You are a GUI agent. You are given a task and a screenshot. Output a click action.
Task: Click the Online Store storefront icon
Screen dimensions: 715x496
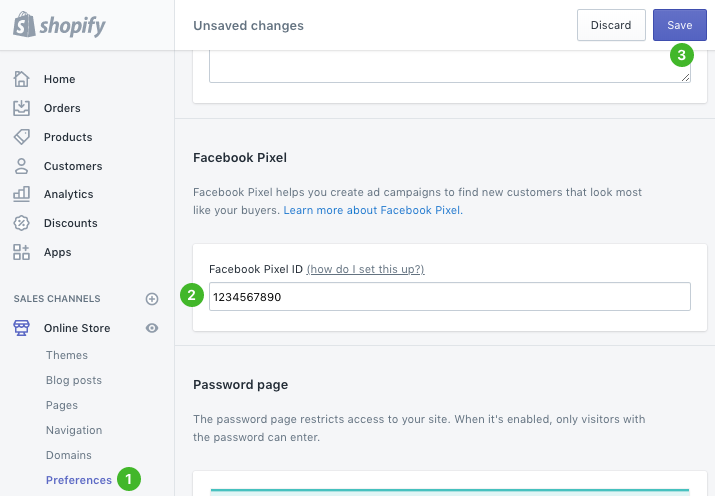point(21,328)
